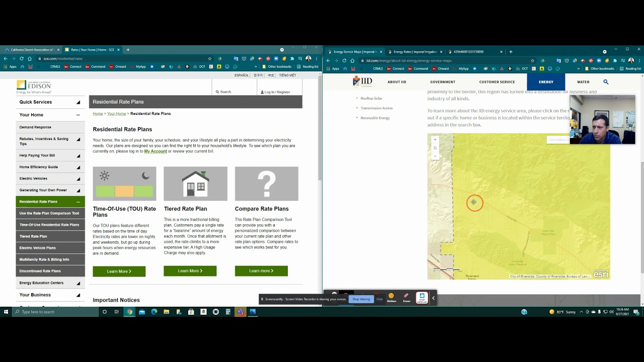Viewport: 644px width, 362px height.
Task: Click Learn More under Tiered Rate Plan
Action: 190,271
